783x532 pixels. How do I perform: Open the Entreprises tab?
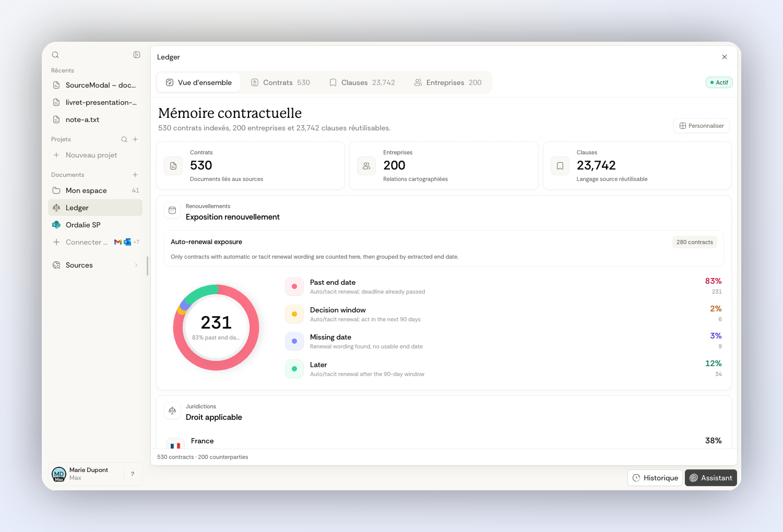(448, 82)
